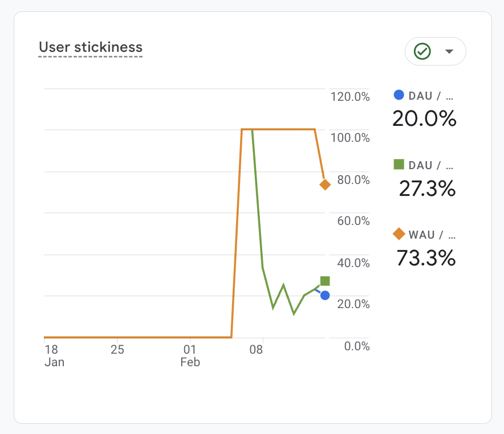Click the green square legend icon
The width and height of the screenshot is (504, 434).
[399, 165]
